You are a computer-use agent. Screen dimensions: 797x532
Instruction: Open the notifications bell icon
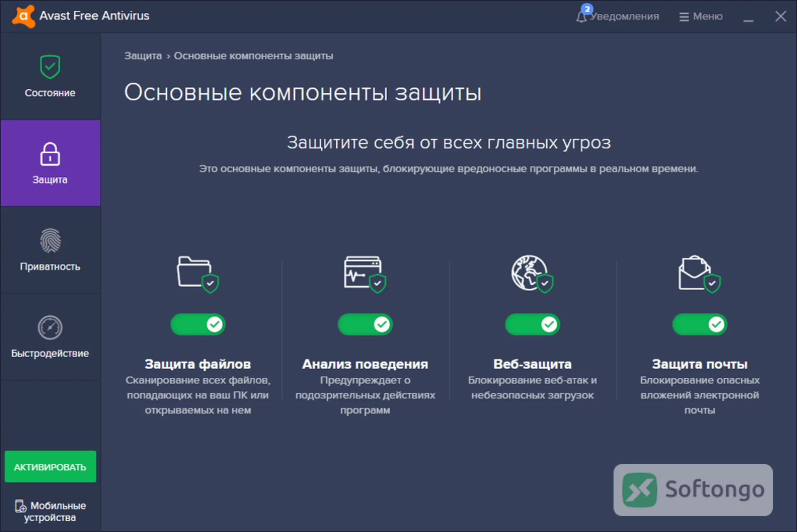tap(581, 17)
